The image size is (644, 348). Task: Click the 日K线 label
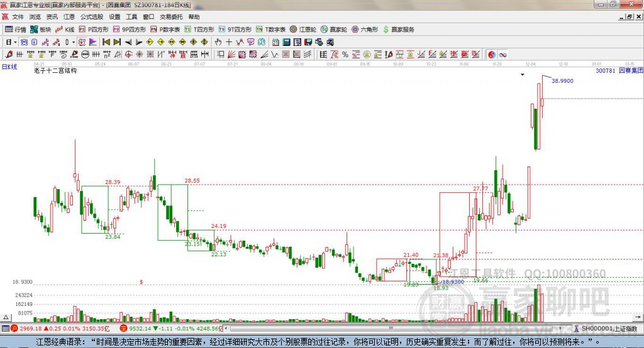tap(9, 67)
